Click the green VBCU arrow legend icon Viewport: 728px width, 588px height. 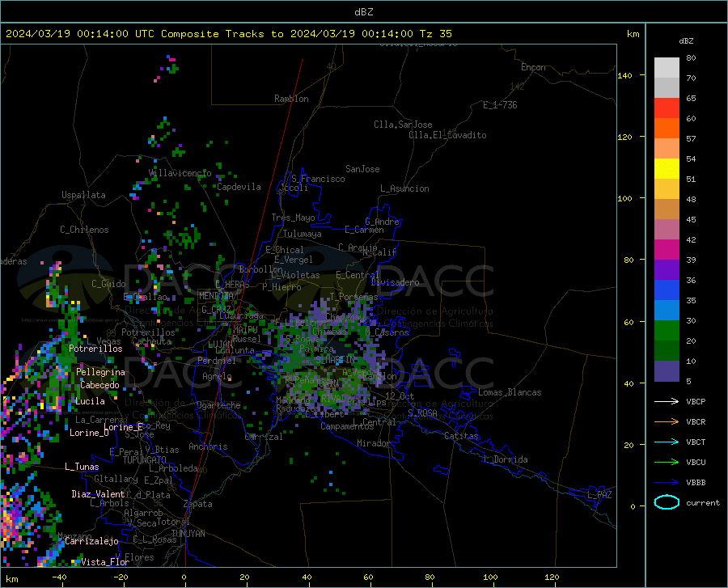point(667,462)
